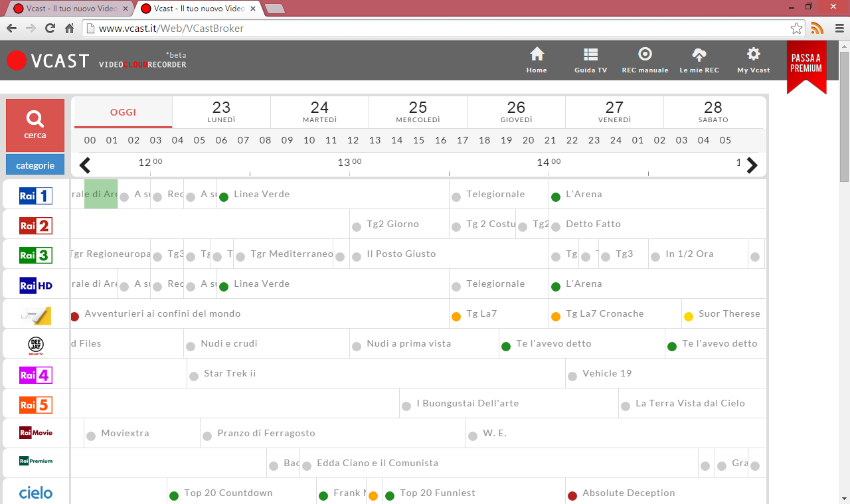Screen dimensions: 850x504
Task: Click the red cerca search button
Action: (x=35, y=126)
